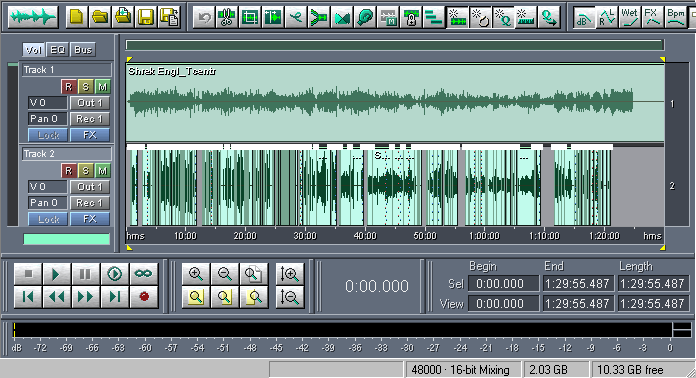The image size is (696, 378).
Task: Click the trim selection frame icon
Action: 250,17
